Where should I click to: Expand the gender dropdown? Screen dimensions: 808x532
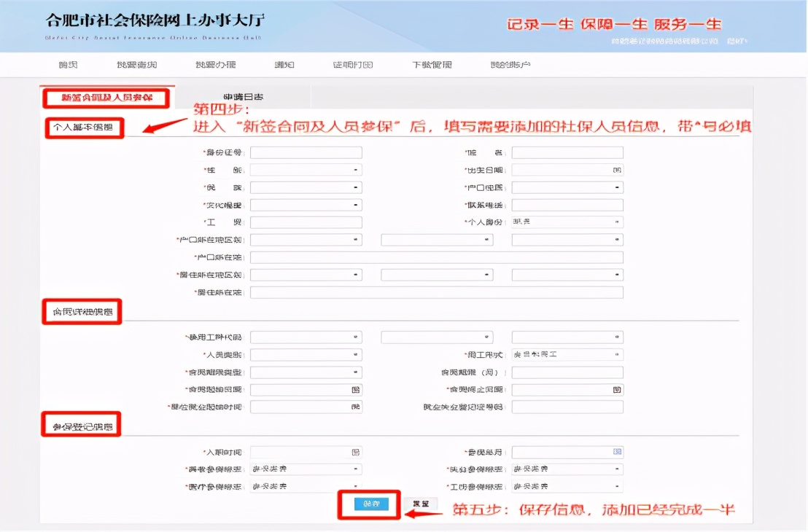click(306, 170)
